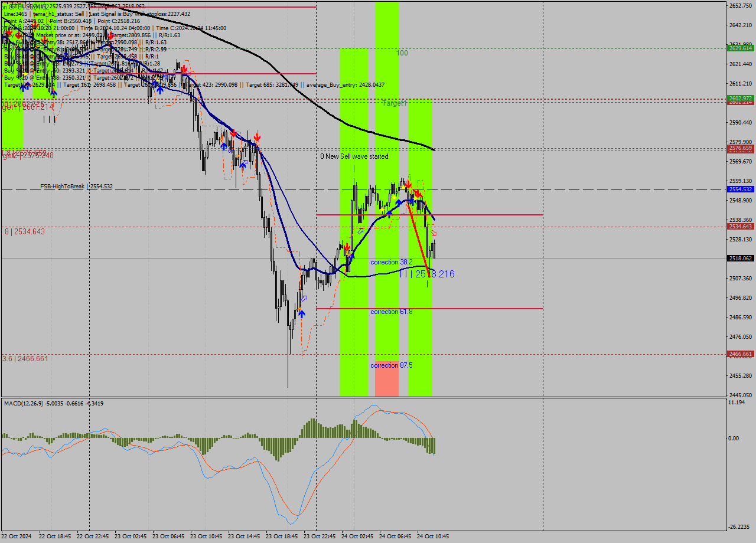Click the '22 Oct 18:45' time label

click(54, 537)
